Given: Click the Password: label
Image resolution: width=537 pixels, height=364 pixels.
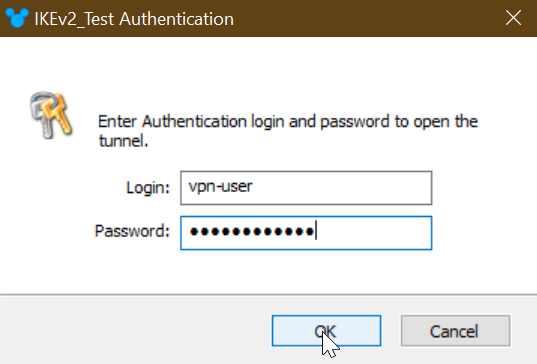Looking at the screenshot, I should coord(132,231).
